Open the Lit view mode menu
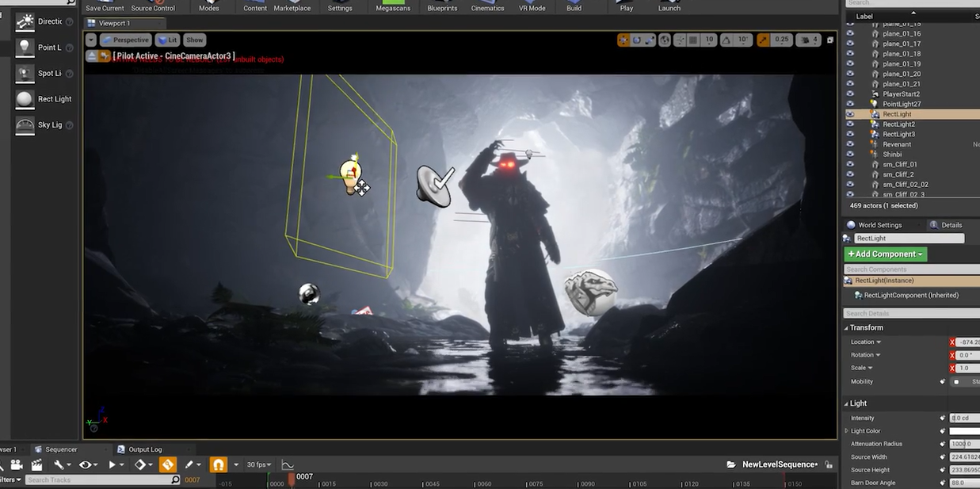The width and height of the screenshot is (980, 489). pos(167,40)
